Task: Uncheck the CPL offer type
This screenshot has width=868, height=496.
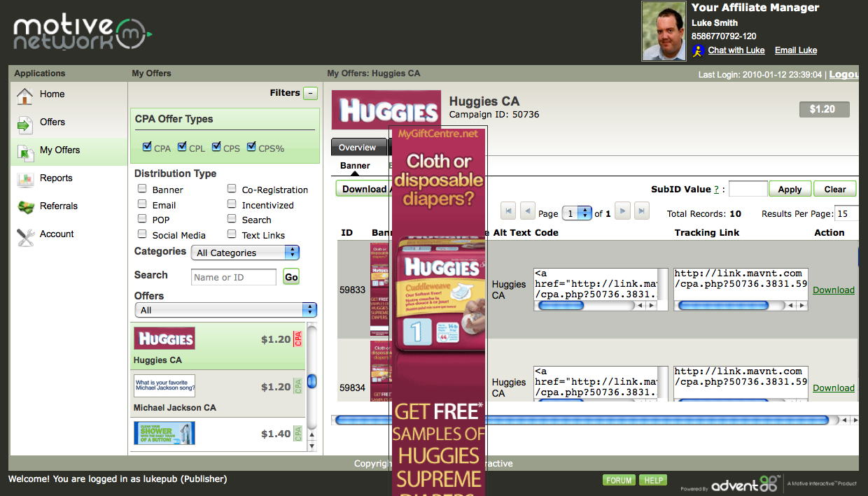Action: pos(182,147)
